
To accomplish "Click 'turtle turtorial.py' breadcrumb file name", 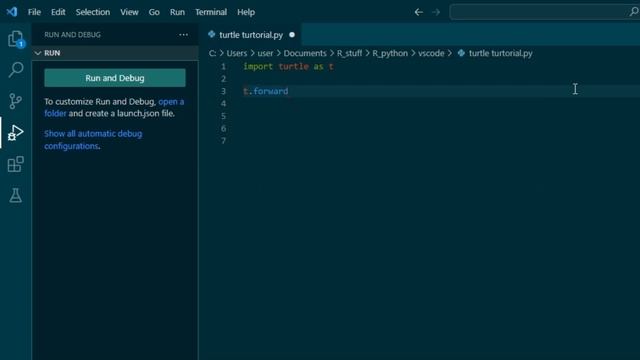I will coord(500,53).
